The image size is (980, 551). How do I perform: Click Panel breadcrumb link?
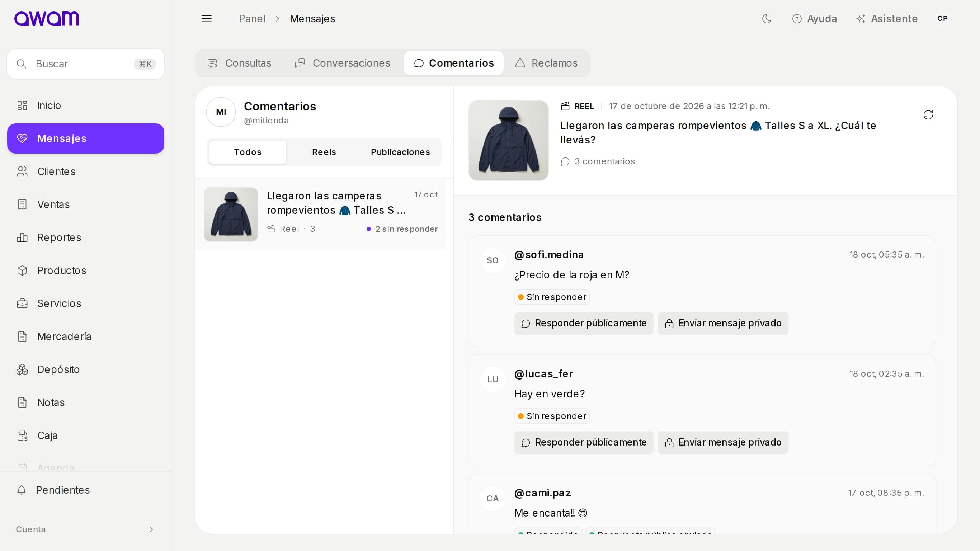coord(252,19)
